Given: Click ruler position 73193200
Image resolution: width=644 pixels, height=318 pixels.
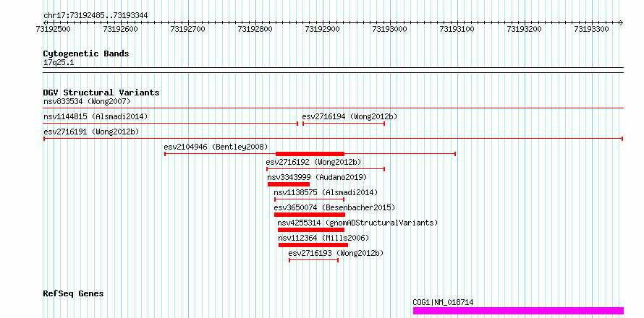Looking at the screenshot, I should 525,29.
